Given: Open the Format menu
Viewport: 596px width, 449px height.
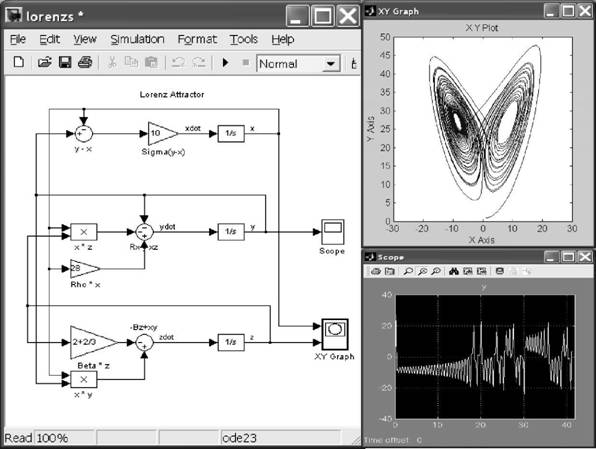Looking at the screenshot, I should click(197, 40).
